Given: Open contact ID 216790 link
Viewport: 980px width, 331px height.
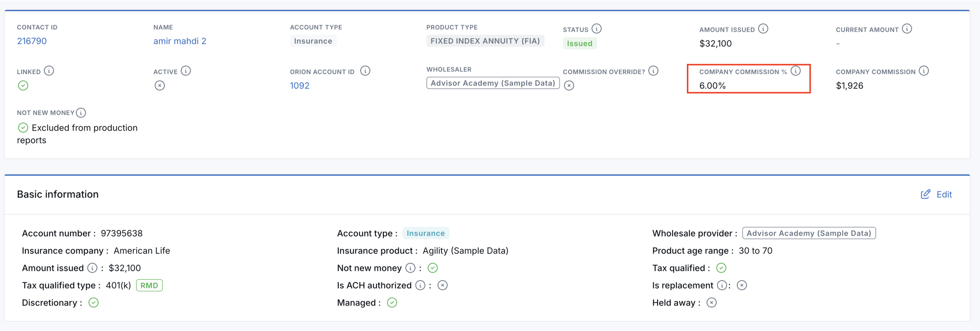Looking at the screenshot, I should (x=32, y=41).
